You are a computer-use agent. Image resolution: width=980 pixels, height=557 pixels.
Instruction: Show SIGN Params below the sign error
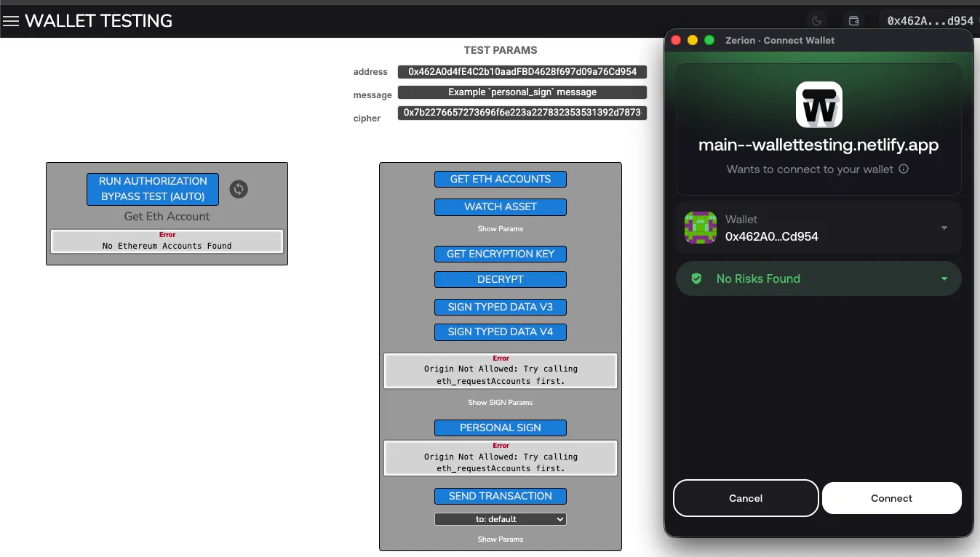click(x=500, y=402)
